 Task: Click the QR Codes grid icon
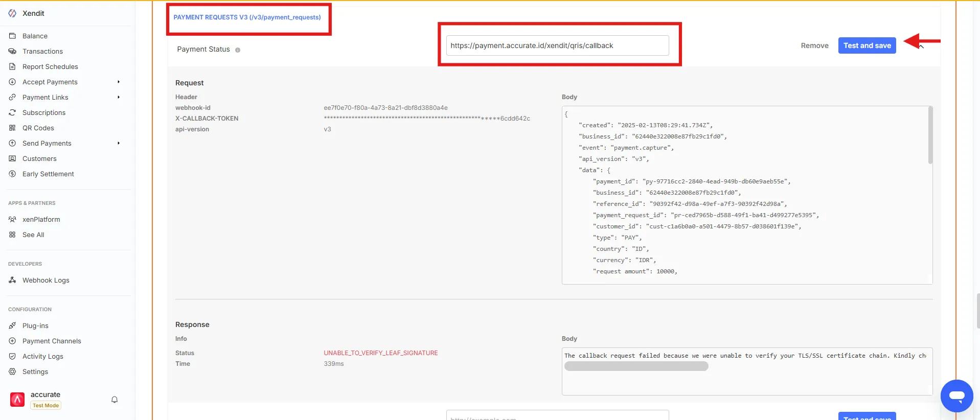(x=12, y=128)
